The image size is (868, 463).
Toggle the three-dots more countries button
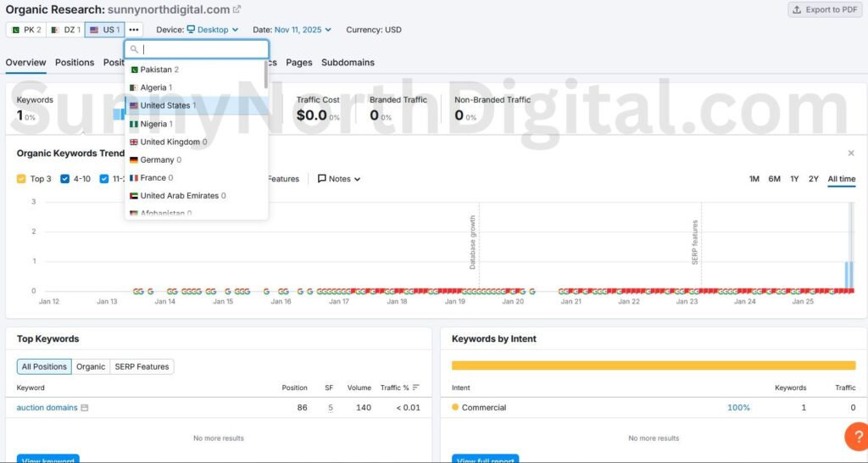pyautogui.click(x=134, y=30)
